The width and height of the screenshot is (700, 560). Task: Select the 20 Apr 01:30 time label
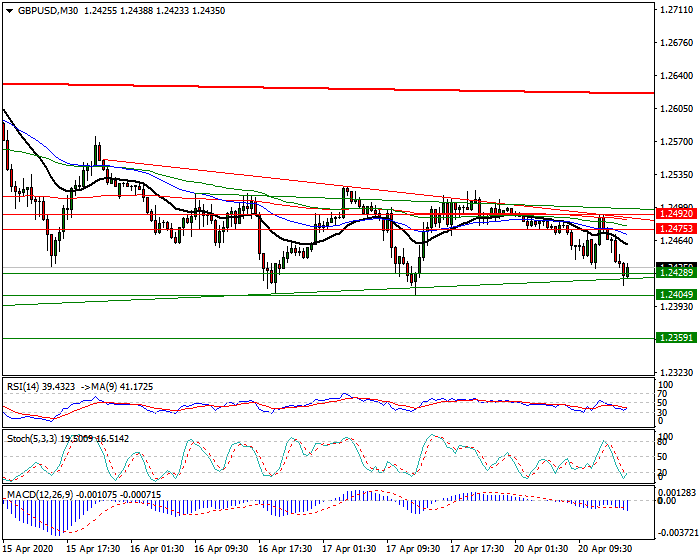[541, 548]
